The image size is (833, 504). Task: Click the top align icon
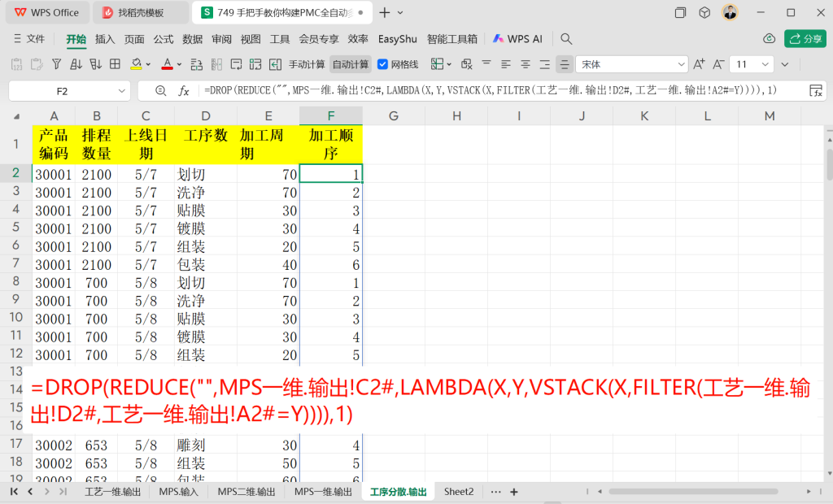pyautogui.click(x=486, y=64)
